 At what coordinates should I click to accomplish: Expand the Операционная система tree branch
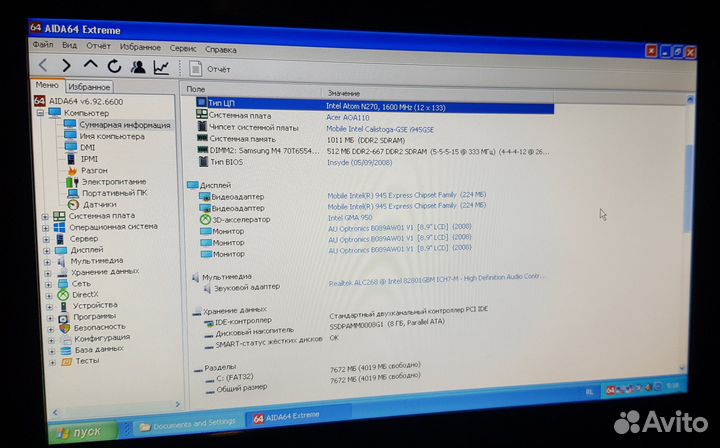tap(45, 228)
